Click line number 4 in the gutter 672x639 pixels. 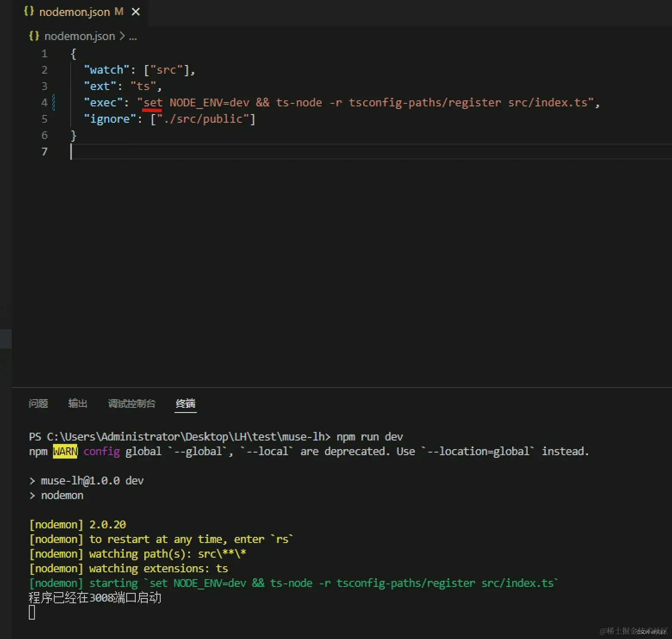(44, 103)
